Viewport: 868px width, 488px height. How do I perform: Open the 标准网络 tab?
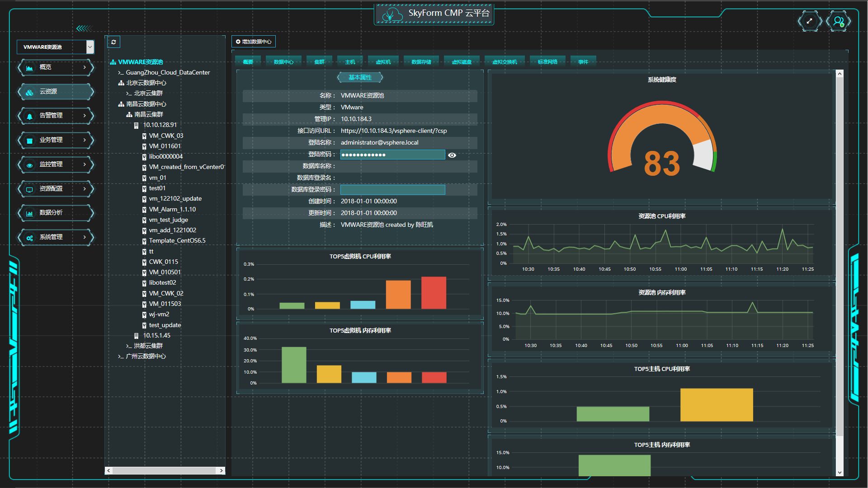(547, 62)
